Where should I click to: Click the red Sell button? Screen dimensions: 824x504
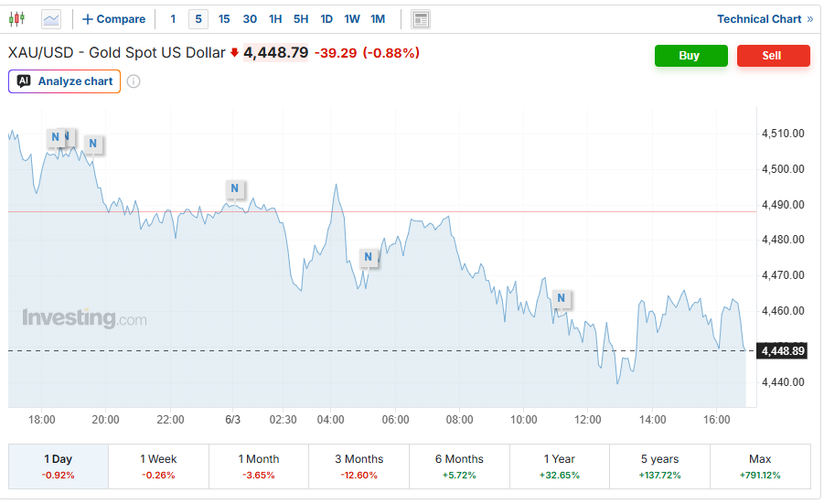click(x=773, y=56)
